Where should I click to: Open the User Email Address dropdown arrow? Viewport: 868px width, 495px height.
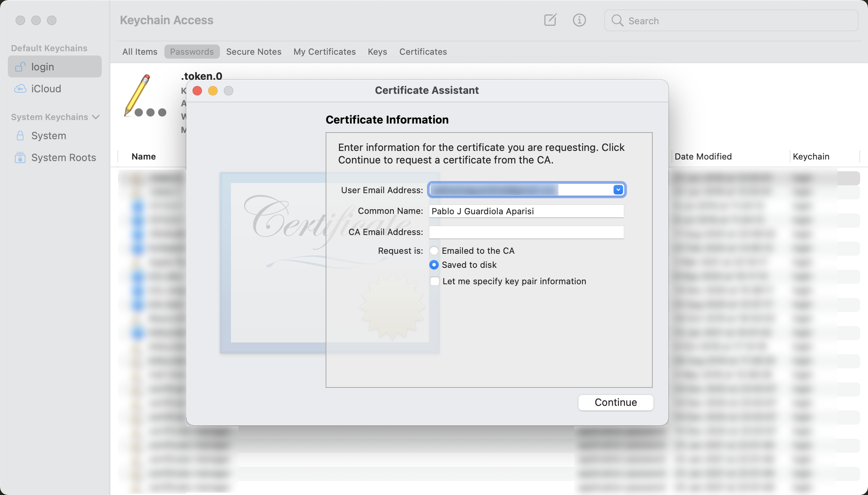(618, 190)
